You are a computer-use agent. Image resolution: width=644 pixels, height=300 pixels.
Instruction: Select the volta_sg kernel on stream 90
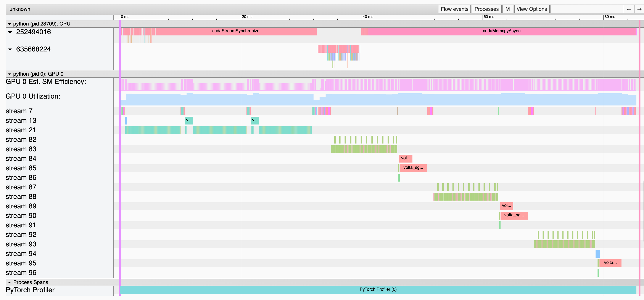point(514,215)
